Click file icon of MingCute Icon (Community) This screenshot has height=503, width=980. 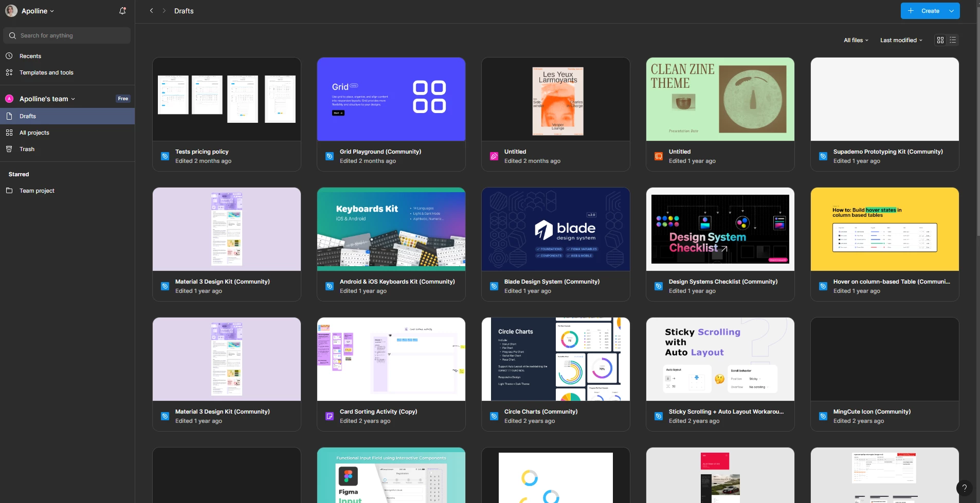pos(823,416)
